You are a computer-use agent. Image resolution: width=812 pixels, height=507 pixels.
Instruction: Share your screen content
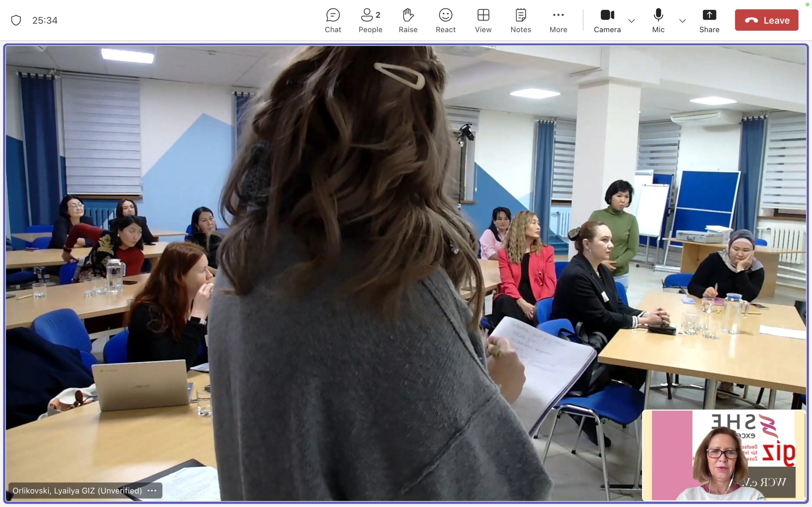point(709,21)
